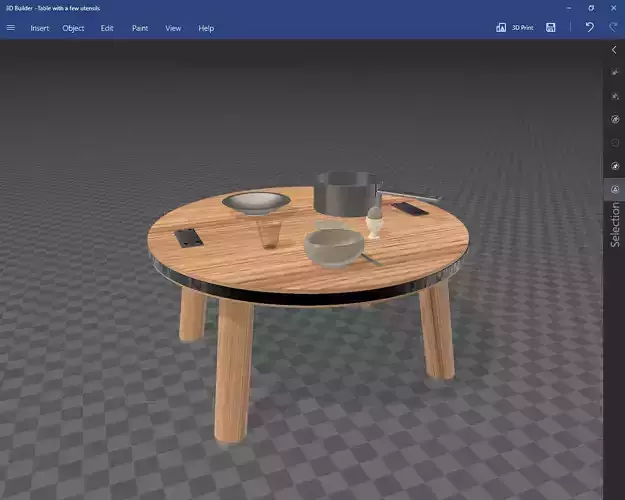Open the hamburger menu
625x500 pixels.
pos(11,28)
